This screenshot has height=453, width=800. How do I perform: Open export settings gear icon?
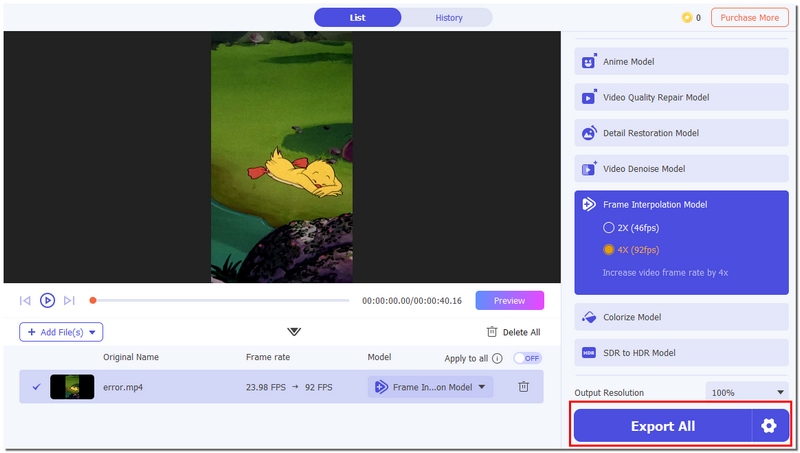coord(769,425)
